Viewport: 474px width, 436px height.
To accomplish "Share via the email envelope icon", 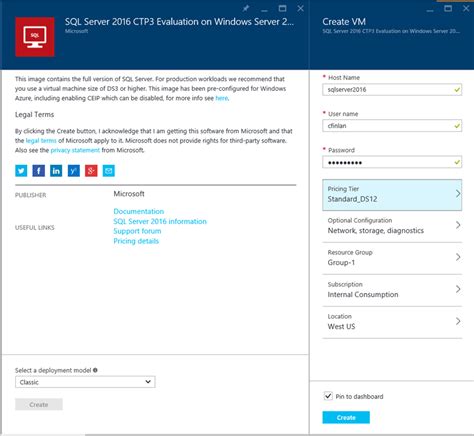I will 109,171.
